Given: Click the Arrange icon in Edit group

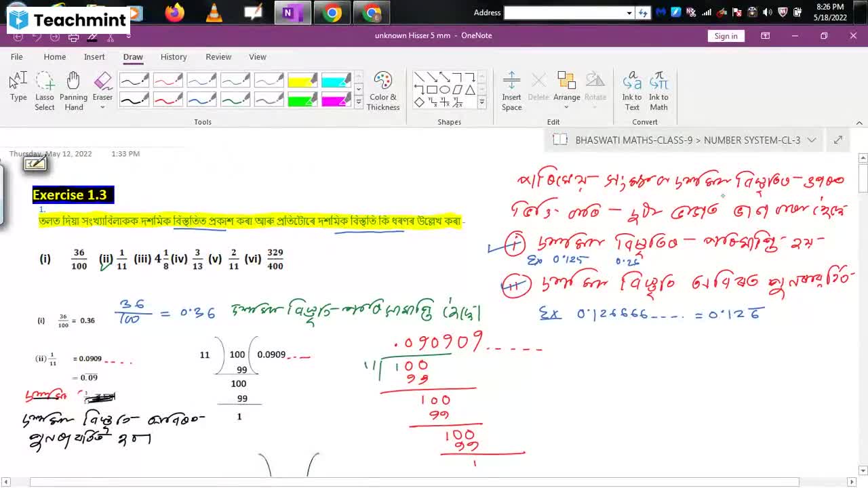Looking at the screenshot, I should point(567,85).
